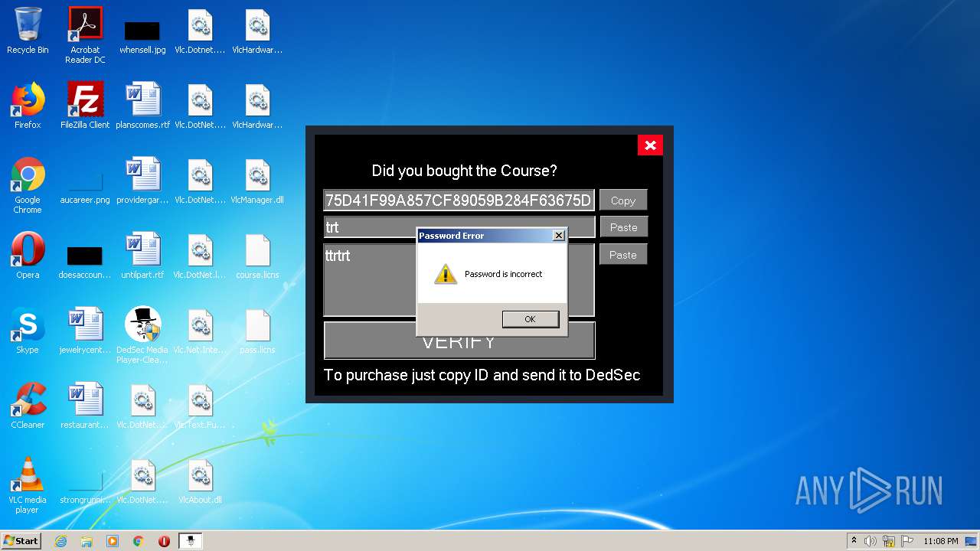Click the VERIFY button
The image size is (980, 551).
[459, 341]
